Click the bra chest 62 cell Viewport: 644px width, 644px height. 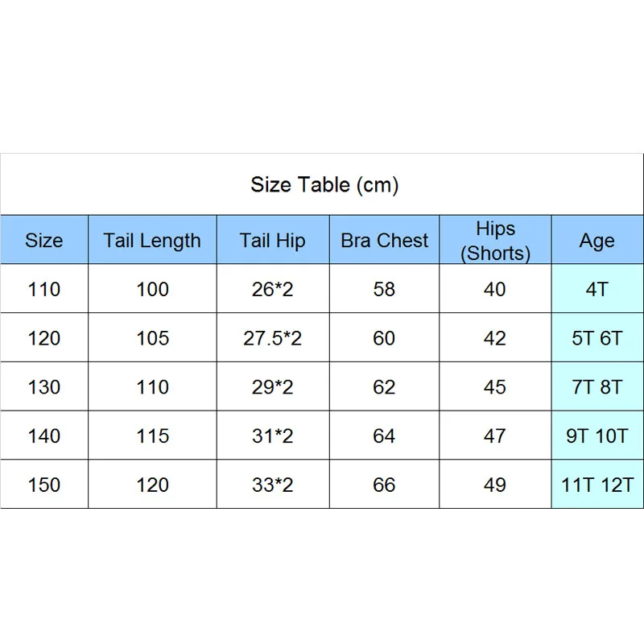point(385,386)
